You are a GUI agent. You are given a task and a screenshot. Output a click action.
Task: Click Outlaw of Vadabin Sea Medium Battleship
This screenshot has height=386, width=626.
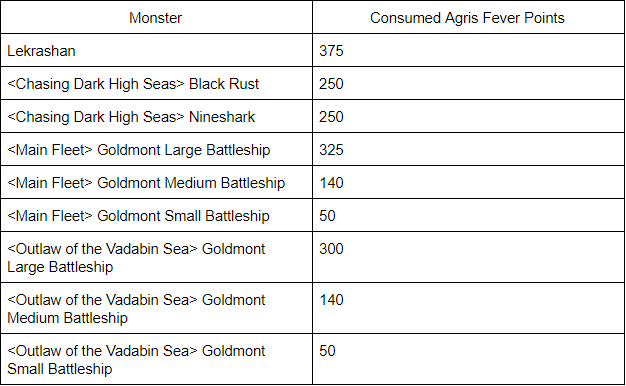tap(156, 308)
